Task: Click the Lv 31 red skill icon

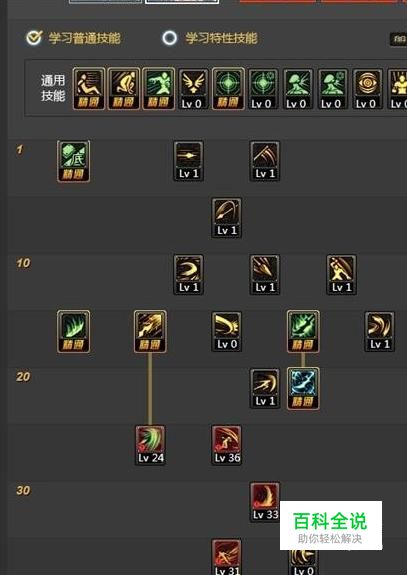Action: (227, 557)
